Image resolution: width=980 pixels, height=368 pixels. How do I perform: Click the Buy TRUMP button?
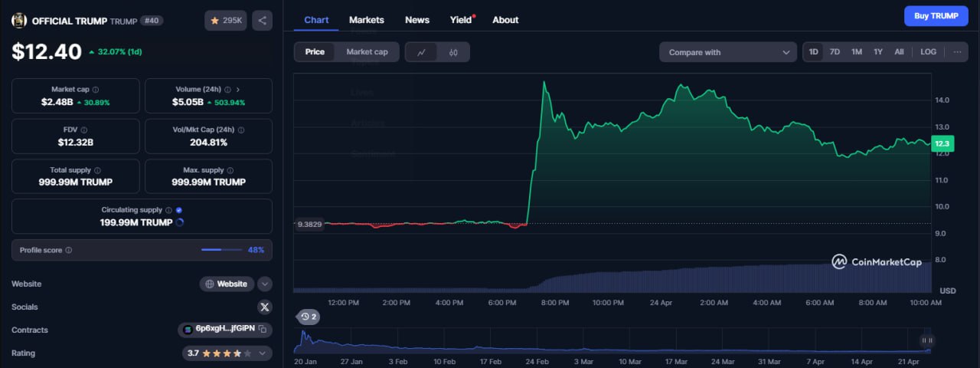coord(936,16)
